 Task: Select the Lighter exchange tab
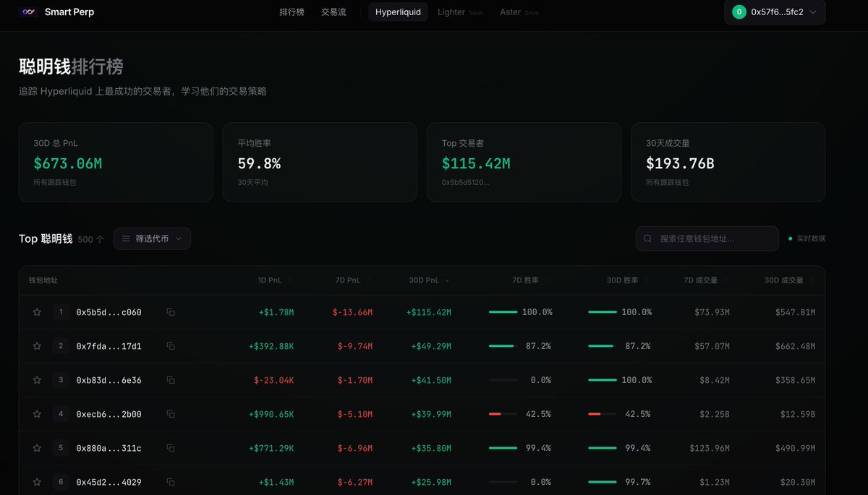(x=460, y=12)
